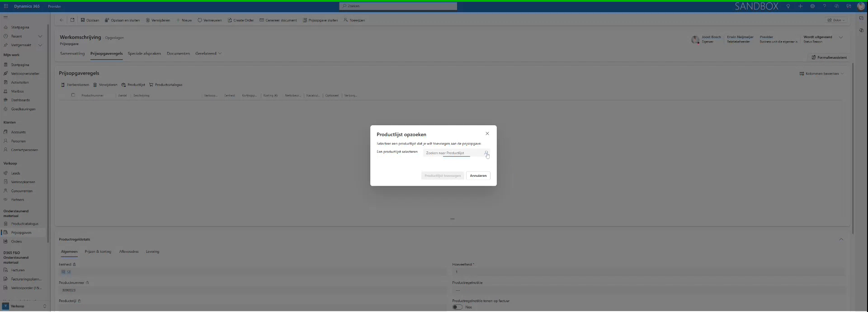The height and width of the screenshot is (312, 868).
Task: Open Facturen in sidebar
Action: click(x=18, y=270)
